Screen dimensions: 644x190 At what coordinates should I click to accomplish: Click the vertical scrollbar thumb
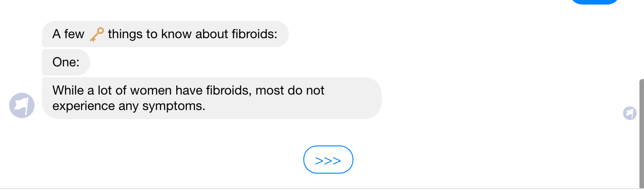[x=641, y=132]
